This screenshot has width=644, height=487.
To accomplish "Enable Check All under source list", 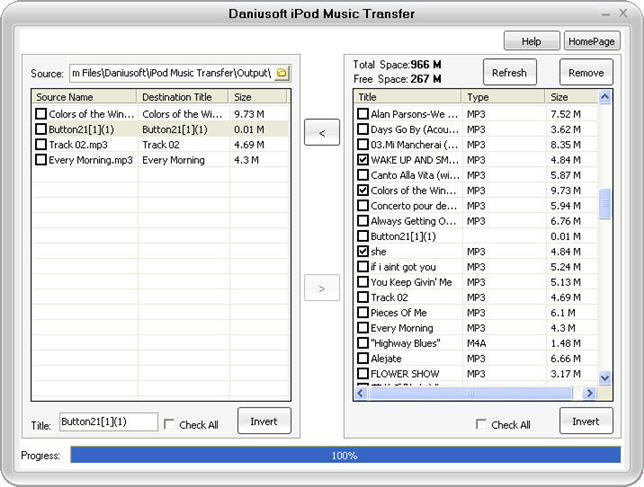I will coord(169,424).
